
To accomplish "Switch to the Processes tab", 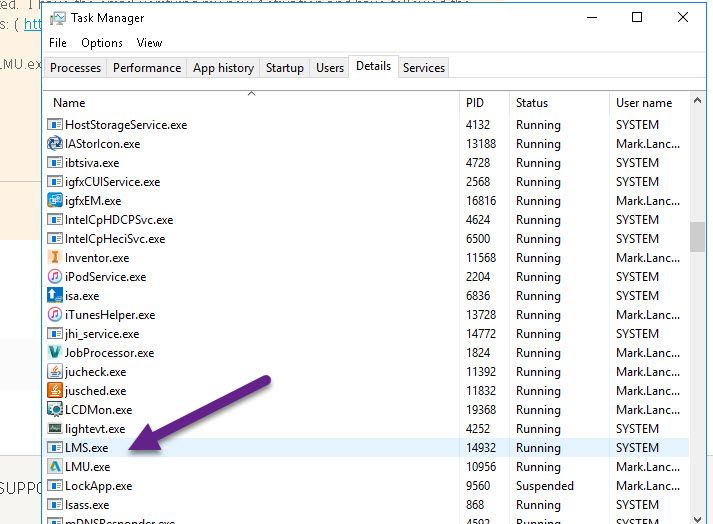I will [x=75, y=68].
